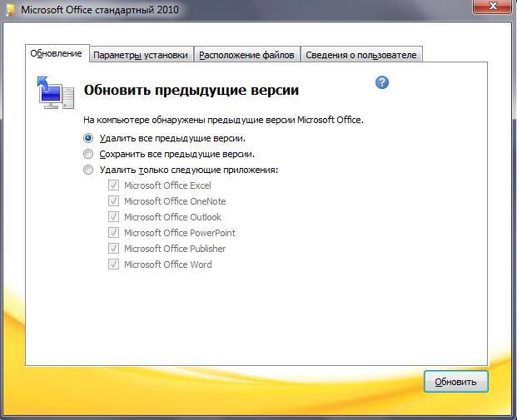Toggle the Microsoft Office Outlook checkbox
517x420 pixels.
pyautogui.click(x=113, y=217)
